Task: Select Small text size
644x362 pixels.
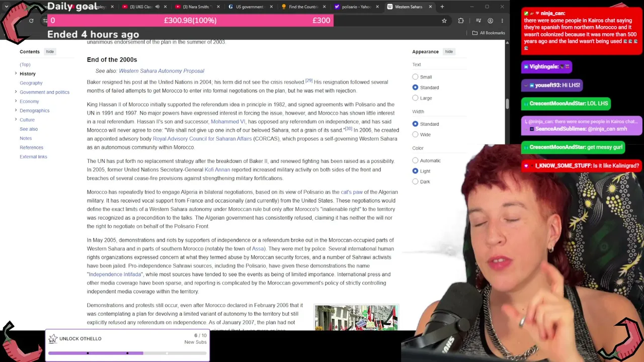Action: pyautogui.click(x=416, y=77)
